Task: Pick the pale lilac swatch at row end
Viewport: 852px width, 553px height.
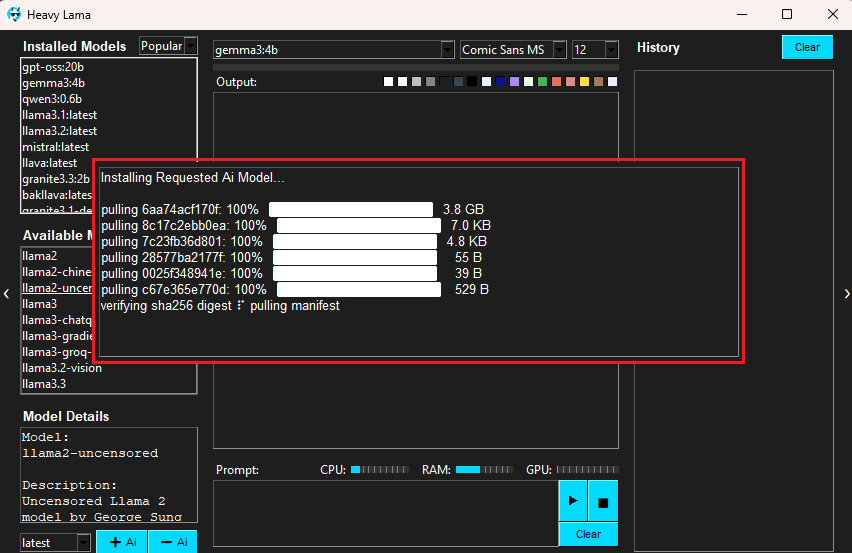Action: (612, 81)
